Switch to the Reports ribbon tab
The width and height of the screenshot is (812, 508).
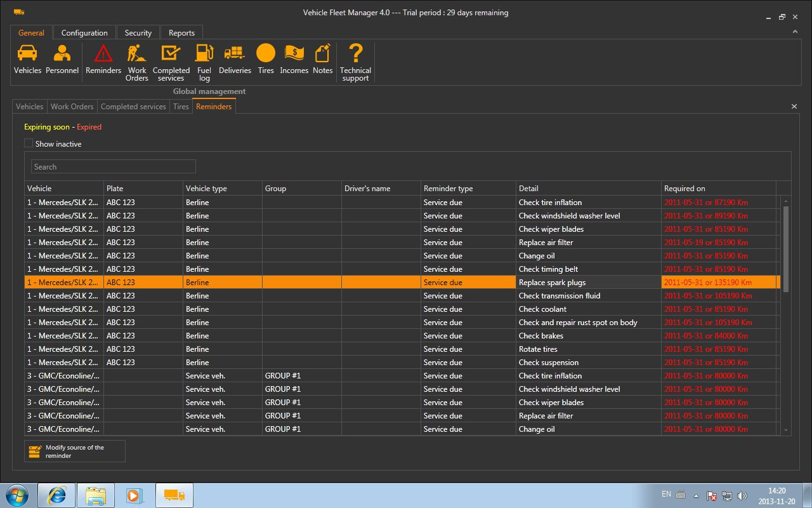181,33
